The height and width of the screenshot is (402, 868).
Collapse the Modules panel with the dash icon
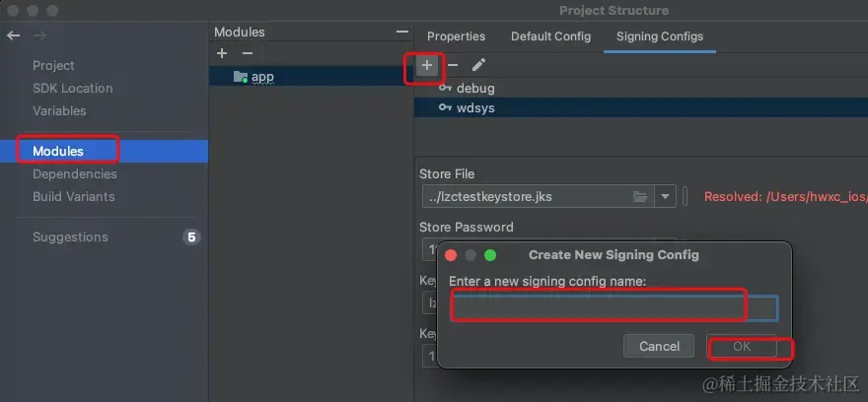click(x=402, y=33)
